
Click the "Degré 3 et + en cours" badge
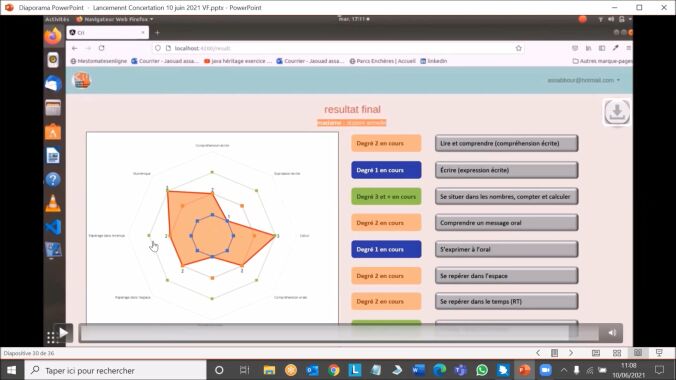[386, 196]
